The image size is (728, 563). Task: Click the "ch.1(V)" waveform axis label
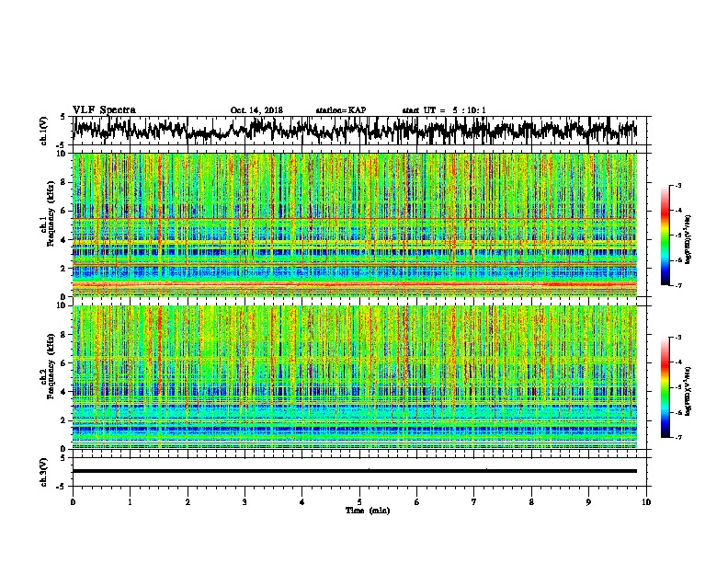tap(44, 131)
